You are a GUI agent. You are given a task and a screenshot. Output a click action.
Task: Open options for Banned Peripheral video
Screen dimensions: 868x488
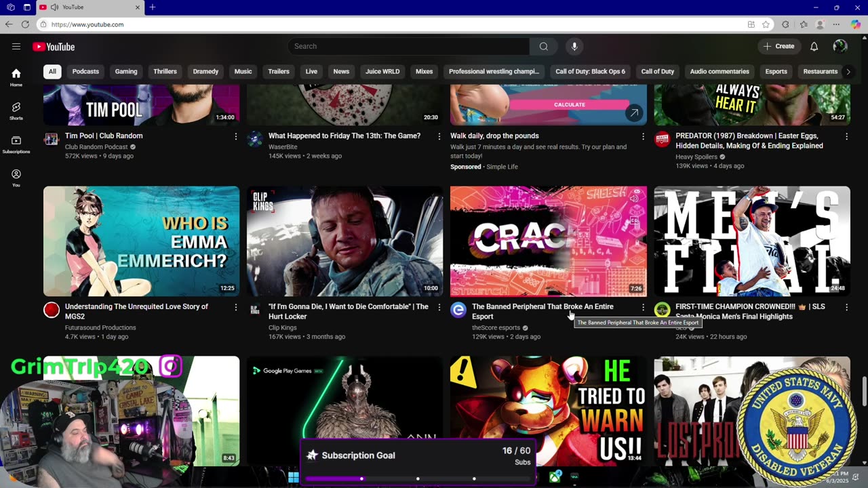[643, 307]
